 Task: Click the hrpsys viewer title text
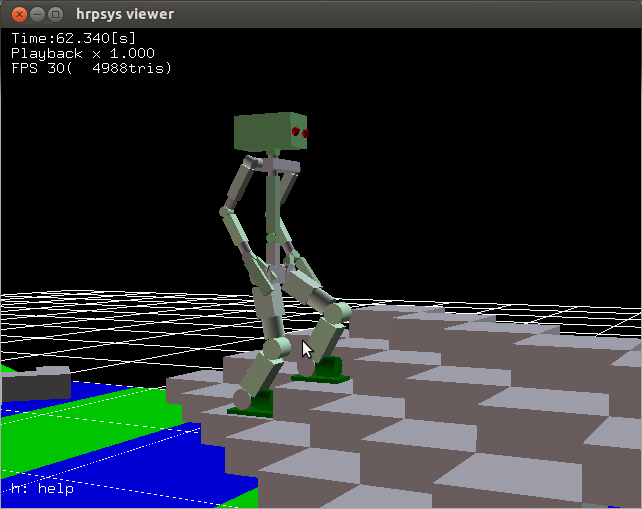coord(125,14)
